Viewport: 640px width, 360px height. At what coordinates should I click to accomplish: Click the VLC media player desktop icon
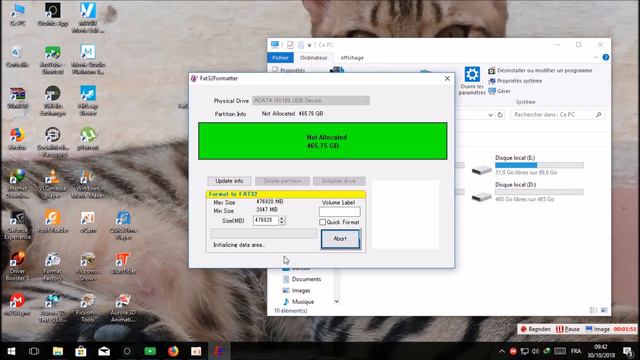coord(53,183)
